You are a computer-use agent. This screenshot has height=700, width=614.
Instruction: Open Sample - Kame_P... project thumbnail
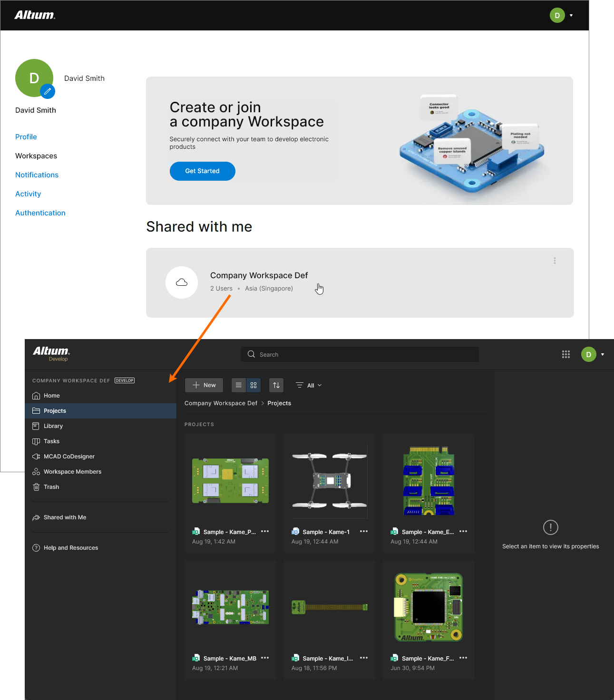click(230, 480)
